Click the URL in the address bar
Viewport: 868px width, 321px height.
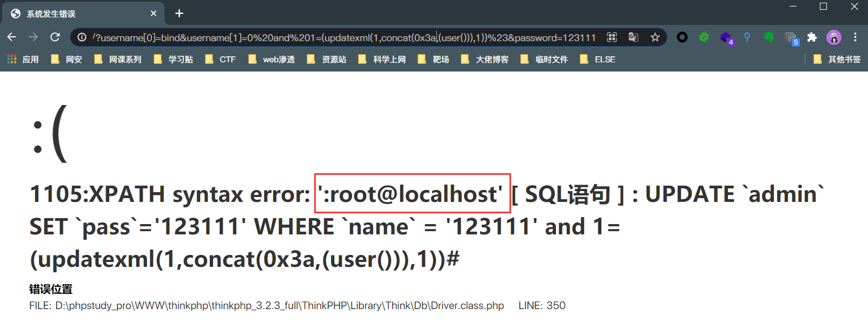pos(344,37)
